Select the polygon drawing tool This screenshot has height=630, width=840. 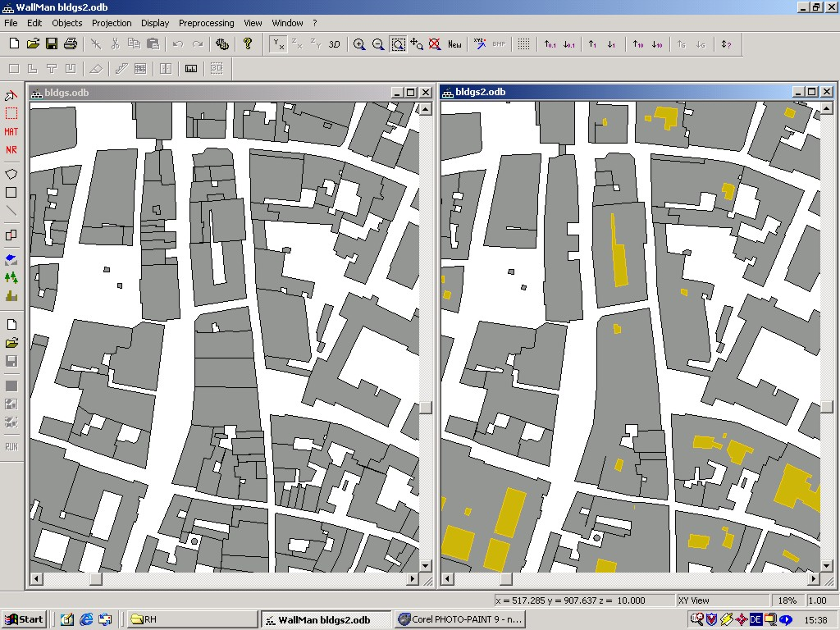coord(11,174)
